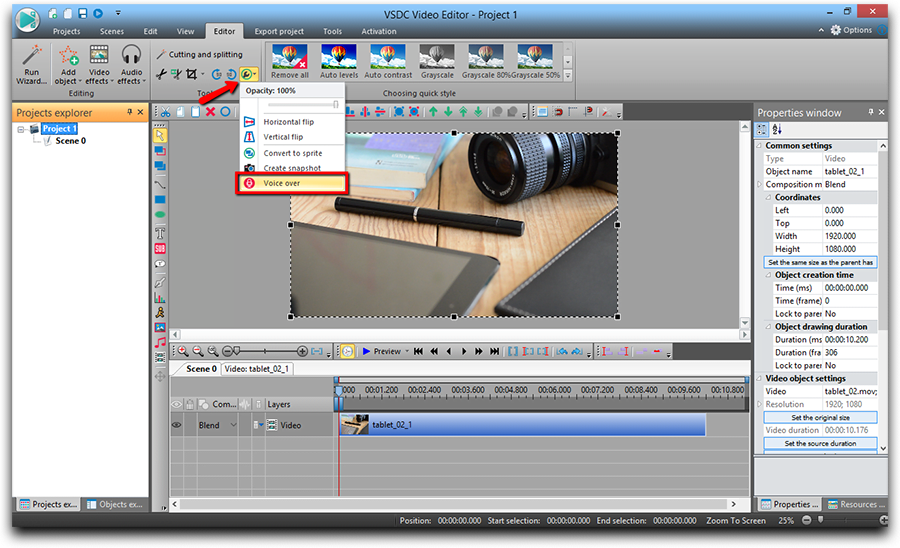The width and height of the screenshot is (900, 548).
Task: Delete object with the red X icon
Action: click(x=211, y=112)
